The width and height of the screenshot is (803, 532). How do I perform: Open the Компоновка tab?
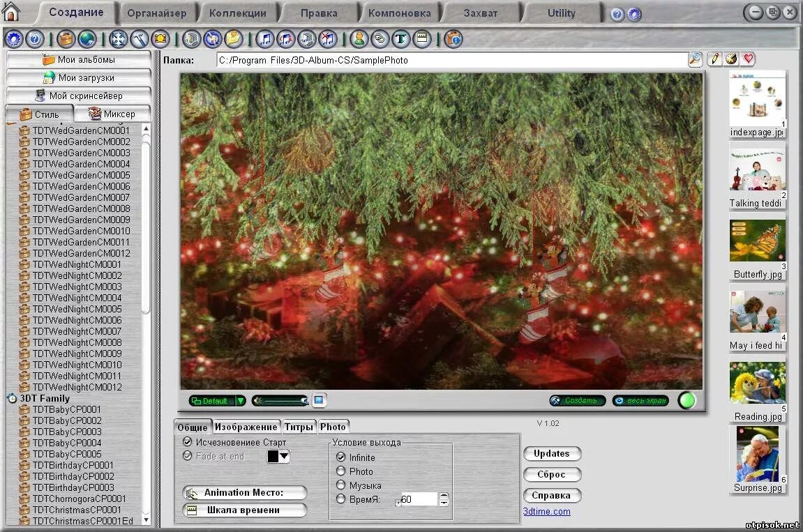pyautogui.click(x=400, y=13)
